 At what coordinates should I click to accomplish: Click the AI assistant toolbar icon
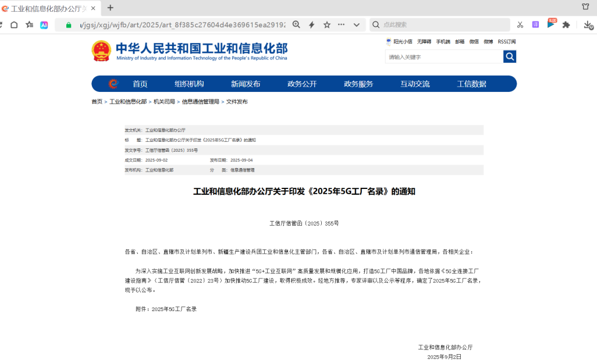coord(44,25)
